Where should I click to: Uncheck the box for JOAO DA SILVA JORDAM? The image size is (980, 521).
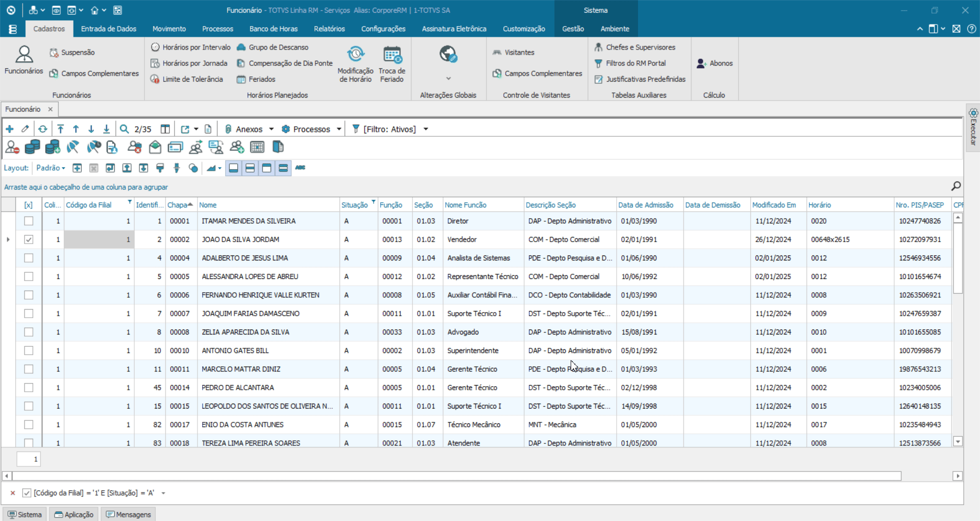pyautogui.click(x=29, y=240)
